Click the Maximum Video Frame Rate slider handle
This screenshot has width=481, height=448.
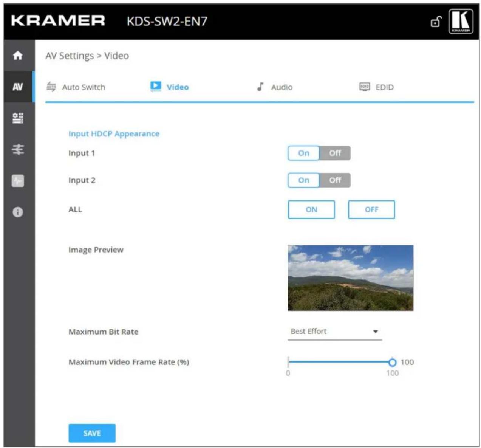click(x=392, y=362)
